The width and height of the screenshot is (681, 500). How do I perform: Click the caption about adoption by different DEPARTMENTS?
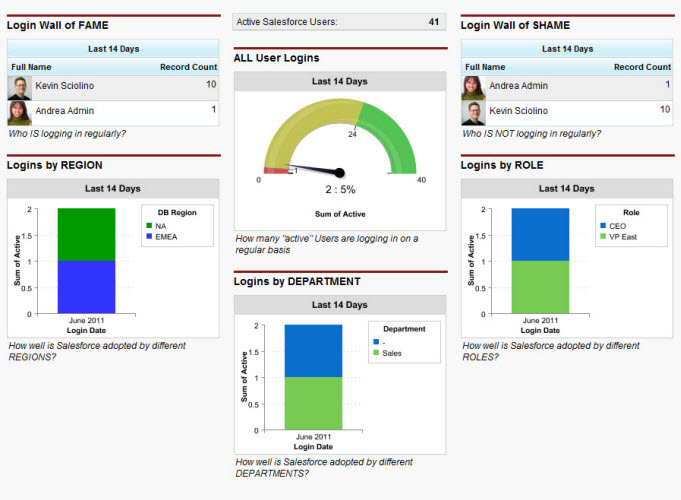(324, 468)
